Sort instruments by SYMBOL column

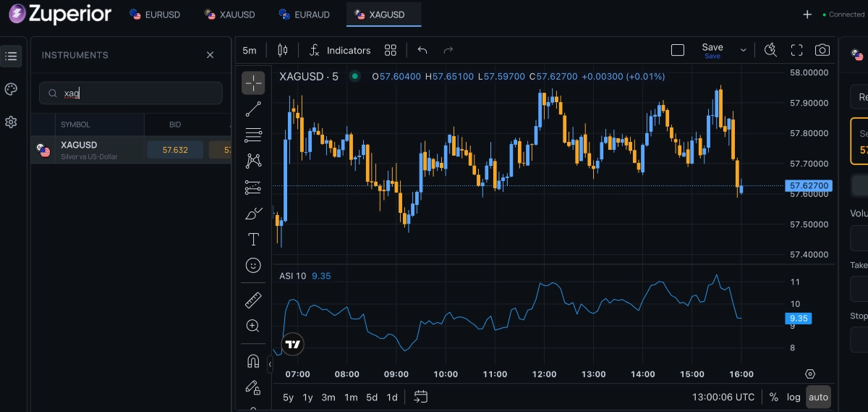76,125
